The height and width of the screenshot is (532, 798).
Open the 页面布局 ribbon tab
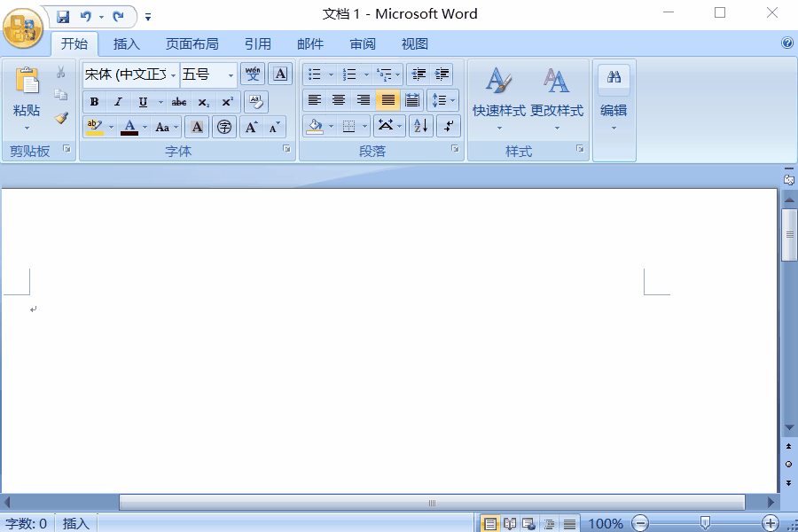point(192,43)
